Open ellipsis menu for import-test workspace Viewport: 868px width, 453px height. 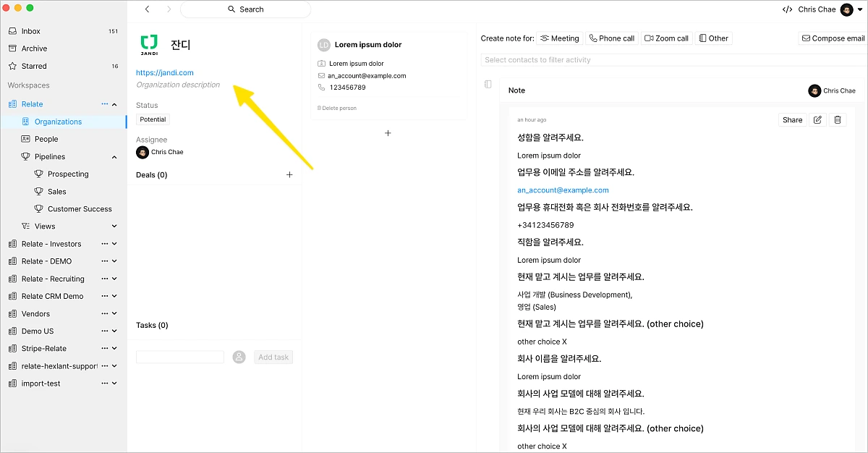click(x=105, y=384)
